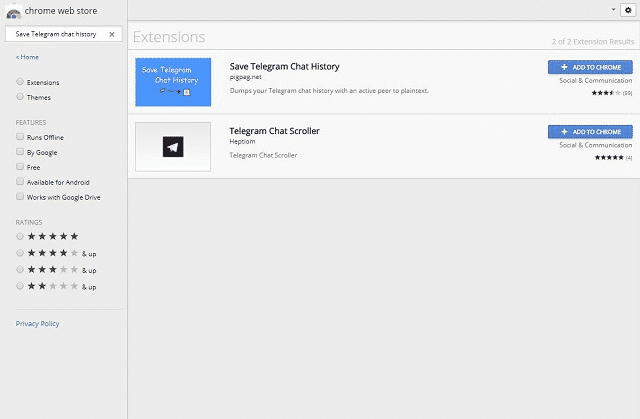This screenshot has height=419, width=640.
Task: Add Save Telegram Chat History to Chrome
Action: (590, 67)
